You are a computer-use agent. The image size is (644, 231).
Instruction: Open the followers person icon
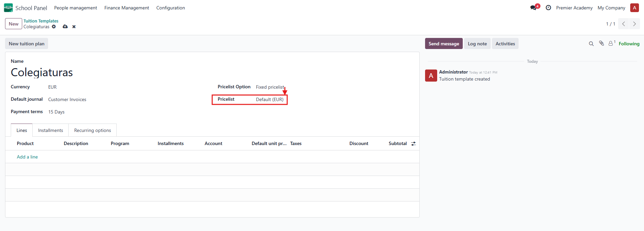coord(611,43)
